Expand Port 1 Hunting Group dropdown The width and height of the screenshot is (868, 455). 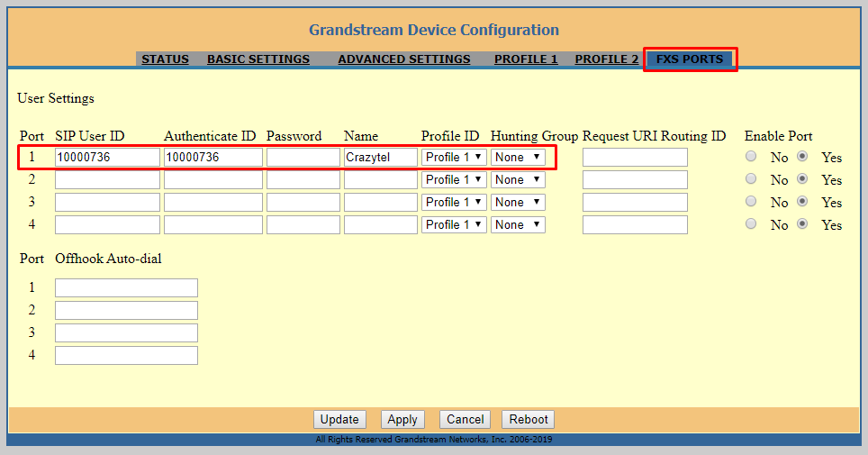point(518,157)
